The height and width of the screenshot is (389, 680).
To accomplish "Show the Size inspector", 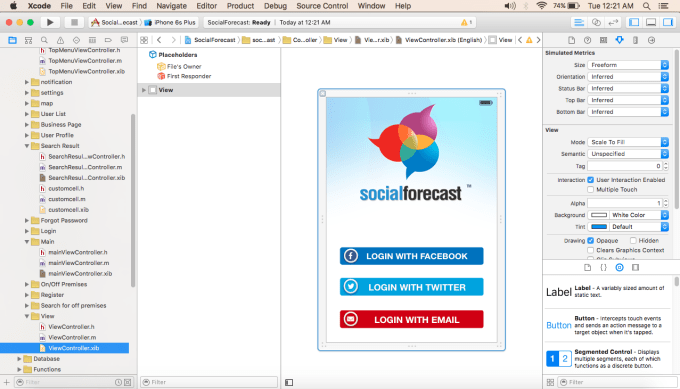I will click(x=635, y=40).
